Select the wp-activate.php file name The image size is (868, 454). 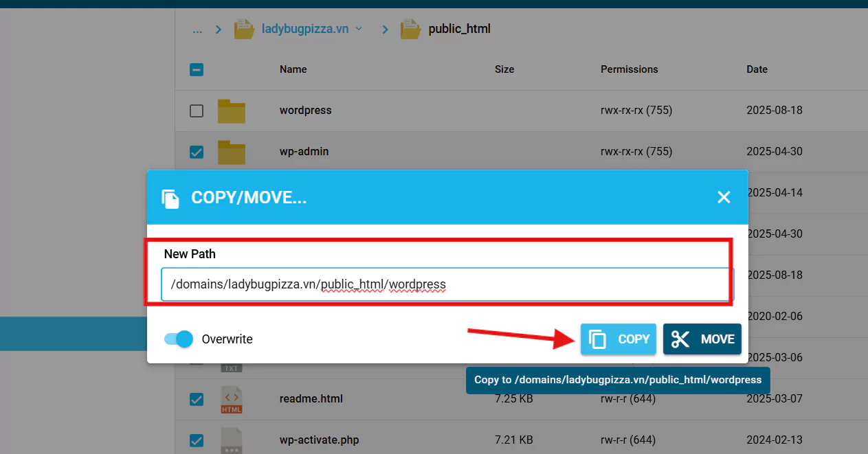[x=320, y=440]
